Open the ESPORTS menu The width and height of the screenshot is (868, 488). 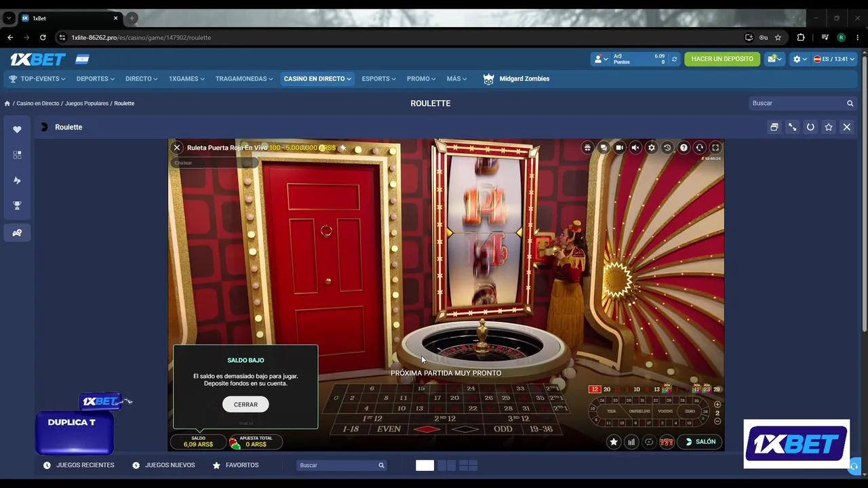(378, 79)
